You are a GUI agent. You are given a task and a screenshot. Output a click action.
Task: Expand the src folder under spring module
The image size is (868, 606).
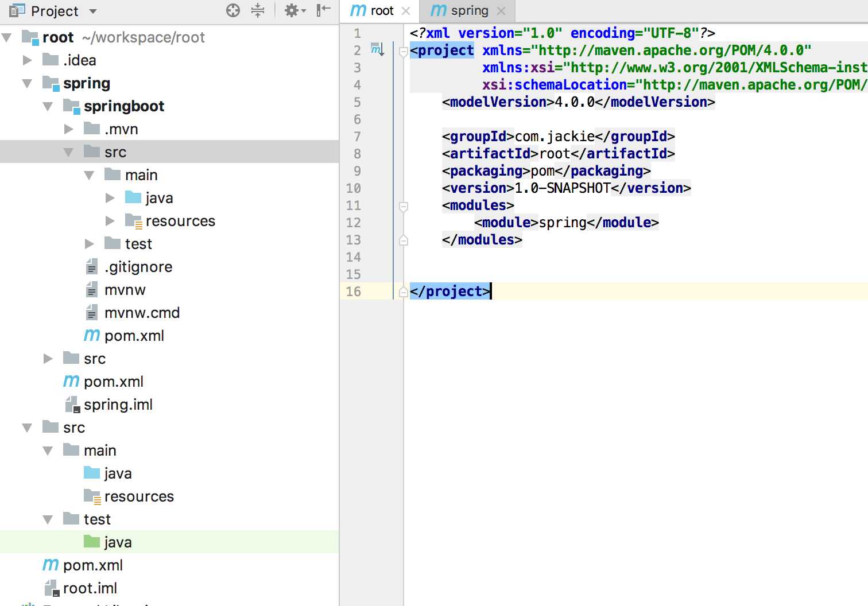48,358
